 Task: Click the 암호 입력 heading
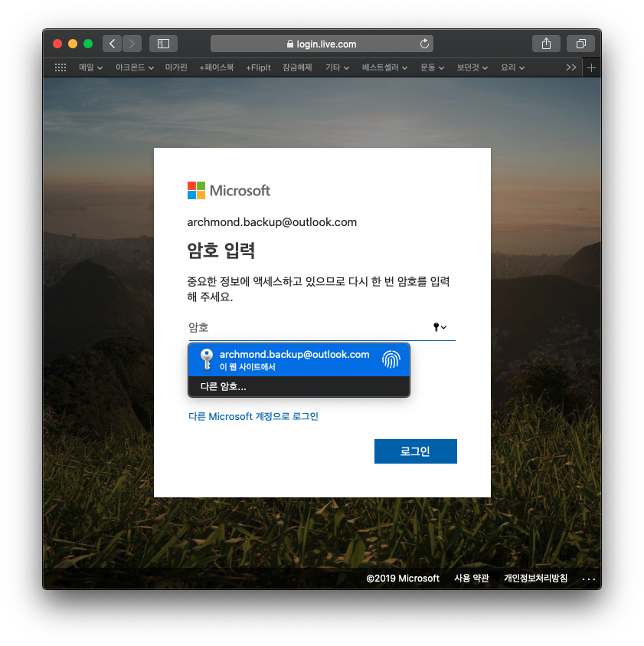coord(221,251)
